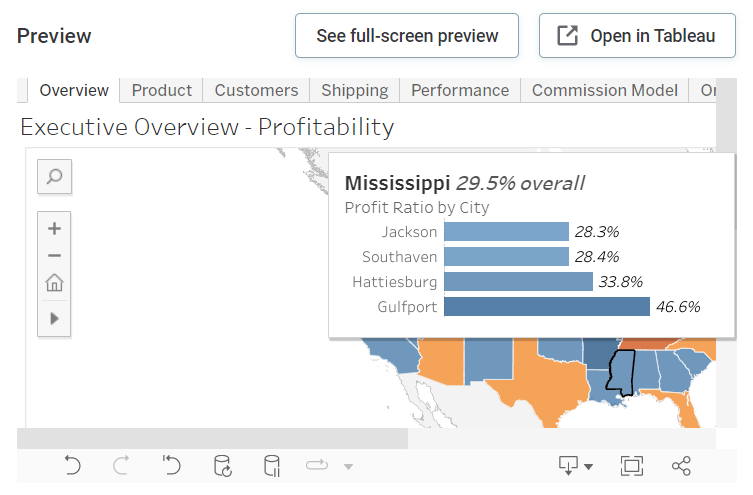Refresh the data source
The width and height of the screenshot is (753, 495).
pos(223,465)
